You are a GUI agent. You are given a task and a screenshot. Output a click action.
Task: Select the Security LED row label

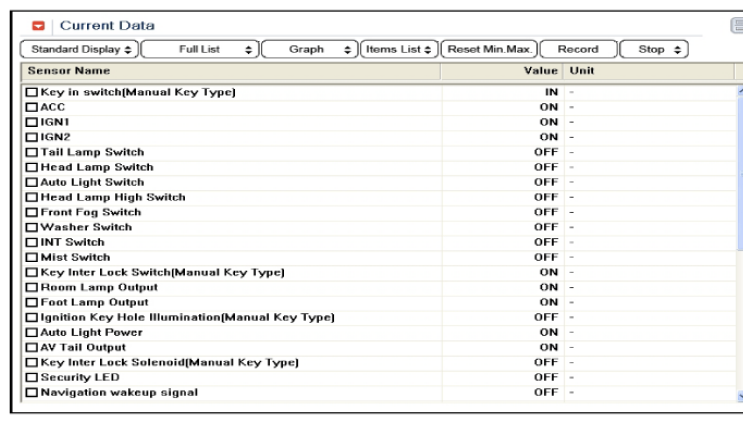point(80,377)
